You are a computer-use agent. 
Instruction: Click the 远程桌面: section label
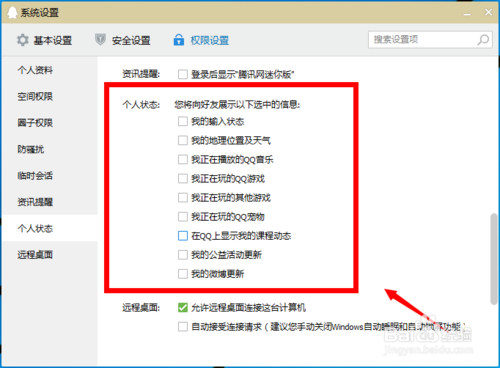click(x=141, y=307)
